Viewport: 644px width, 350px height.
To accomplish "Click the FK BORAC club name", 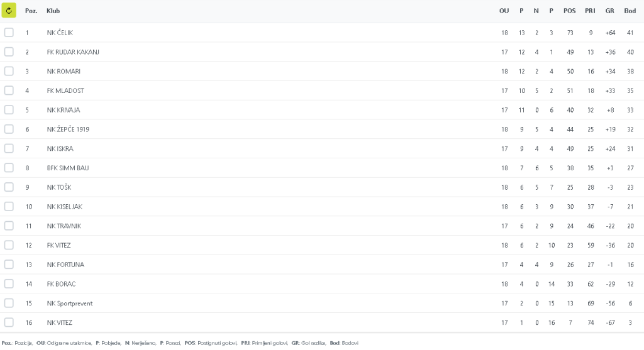I will tap(61, 284).
